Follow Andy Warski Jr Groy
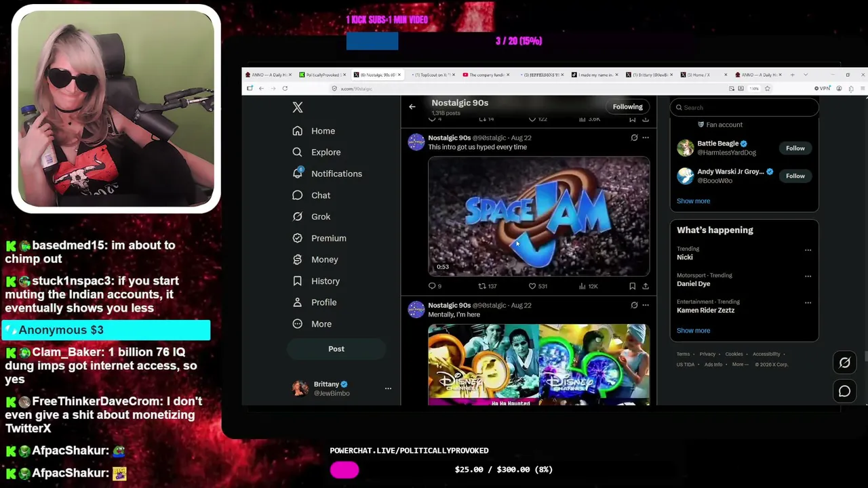Screen dimensions: 868x488 point(795,176)
